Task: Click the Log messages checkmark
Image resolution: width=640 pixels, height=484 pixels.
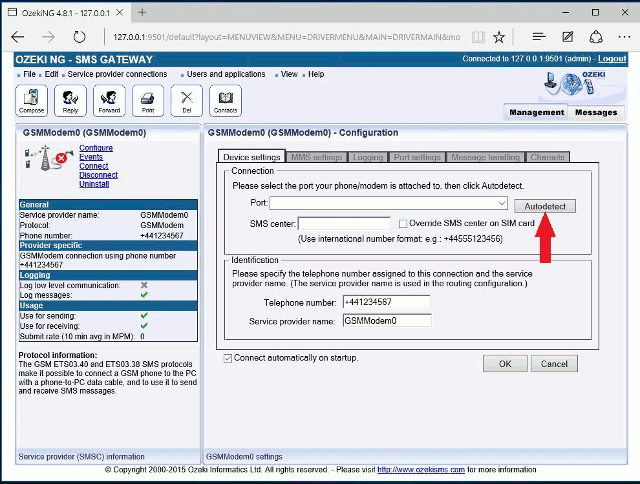Action: click(144, 295)
